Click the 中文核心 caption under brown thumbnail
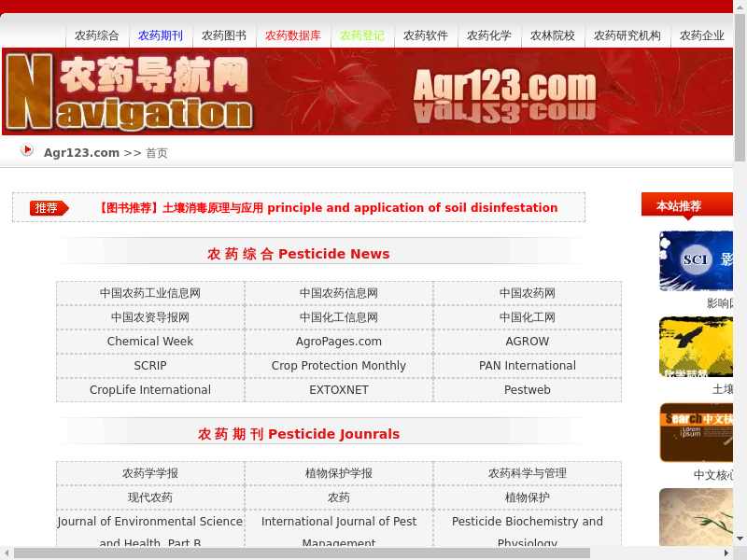The image size is (747, 560). pyautogui.click(x=713, y=475)
